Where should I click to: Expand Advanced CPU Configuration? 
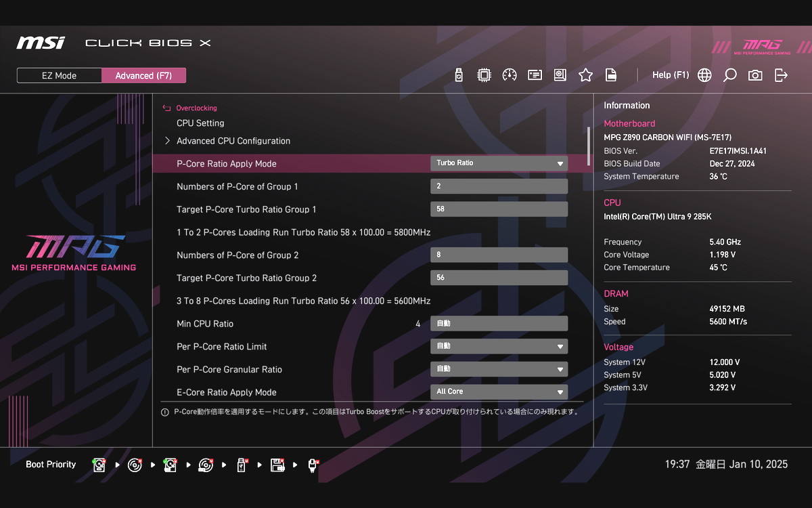pos(233,141)
